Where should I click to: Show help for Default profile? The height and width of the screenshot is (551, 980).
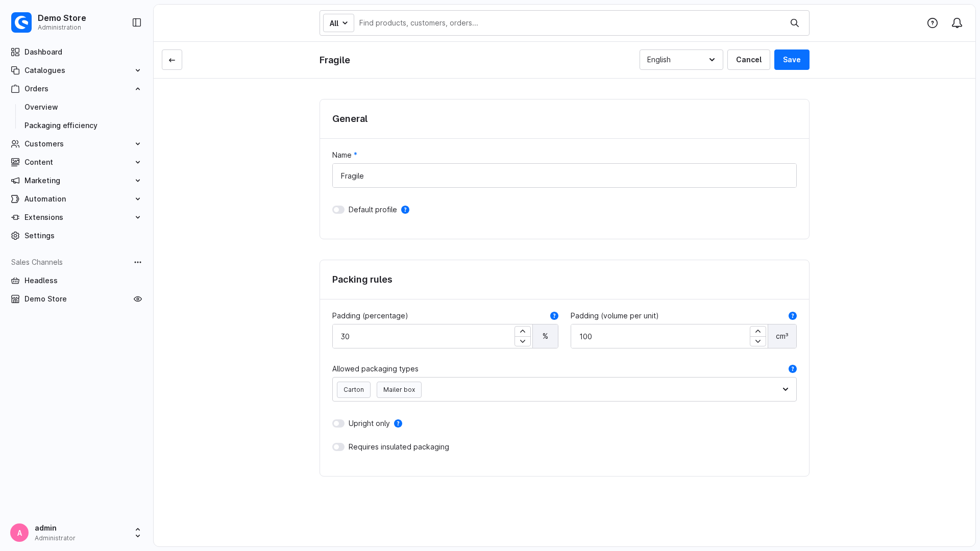tap(405, 210)
